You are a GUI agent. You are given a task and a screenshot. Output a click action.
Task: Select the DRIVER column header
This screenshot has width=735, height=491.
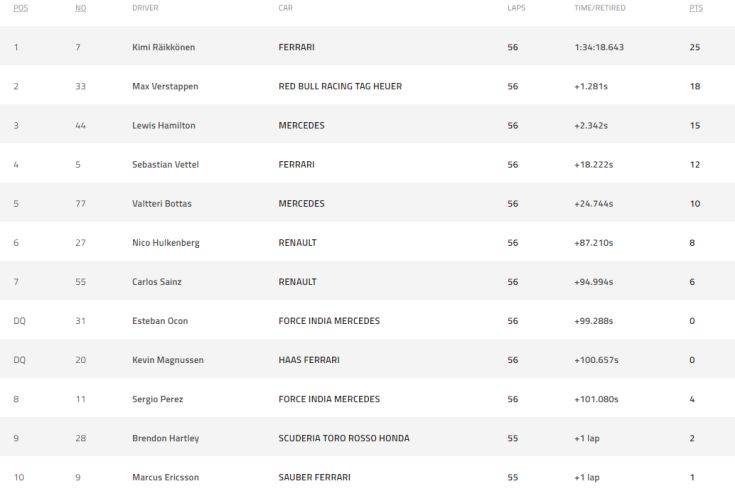145,8
